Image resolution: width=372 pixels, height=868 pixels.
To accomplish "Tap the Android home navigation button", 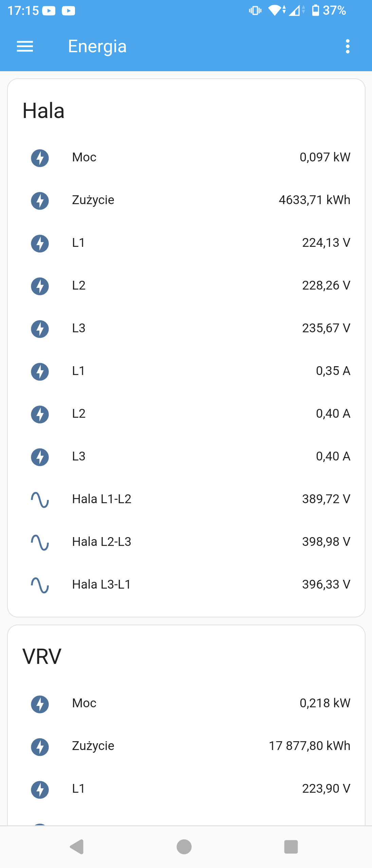I will click(x=184, y=847).
